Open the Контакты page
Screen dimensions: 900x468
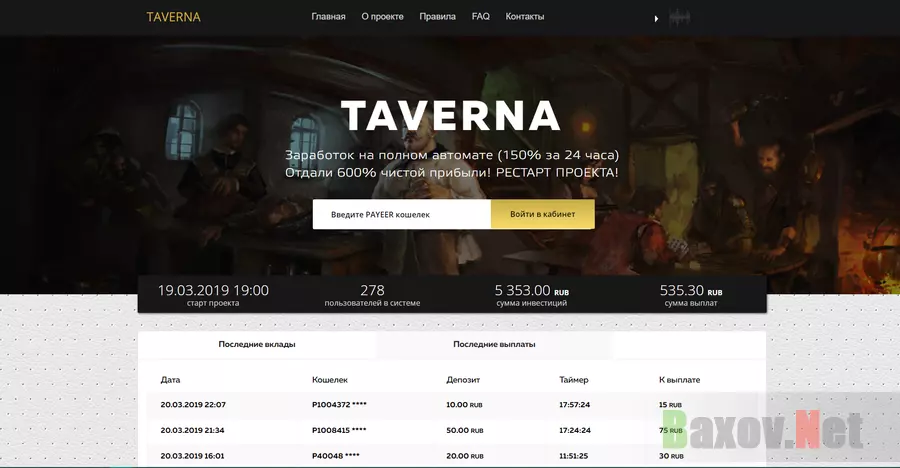[x=525, y=17]
